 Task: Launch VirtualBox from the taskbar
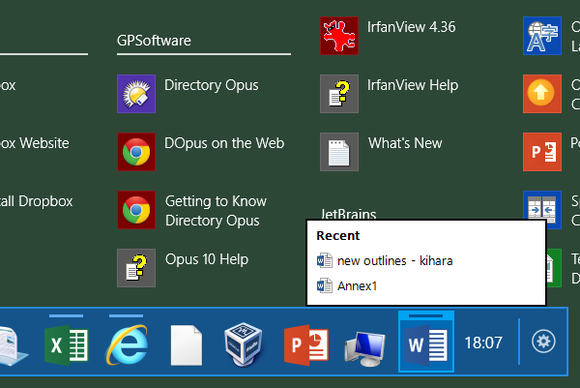coord(243,344)
